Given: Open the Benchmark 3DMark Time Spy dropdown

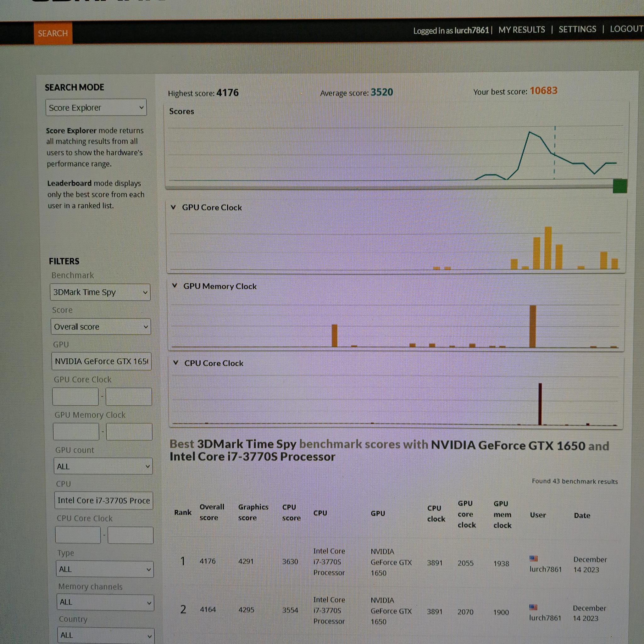Looking at the screenshot, I should tap(100, 292).
